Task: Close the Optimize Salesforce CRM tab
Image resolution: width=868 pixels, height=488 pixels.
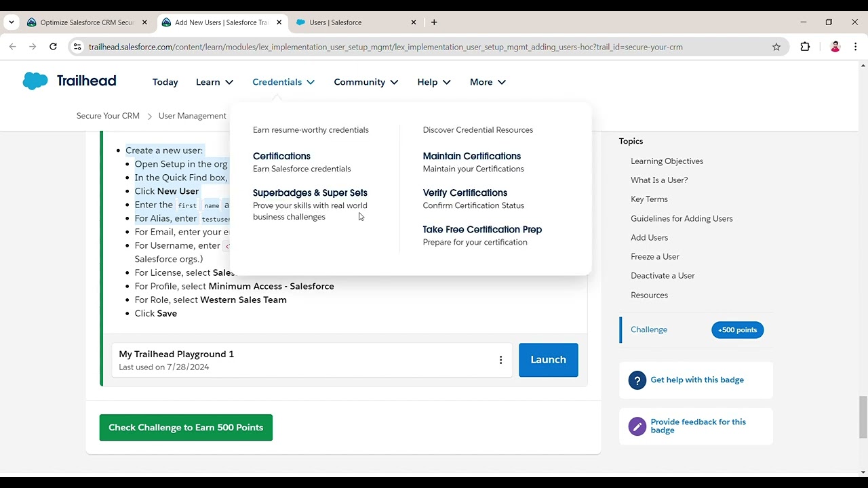Action: pos(144,22)
